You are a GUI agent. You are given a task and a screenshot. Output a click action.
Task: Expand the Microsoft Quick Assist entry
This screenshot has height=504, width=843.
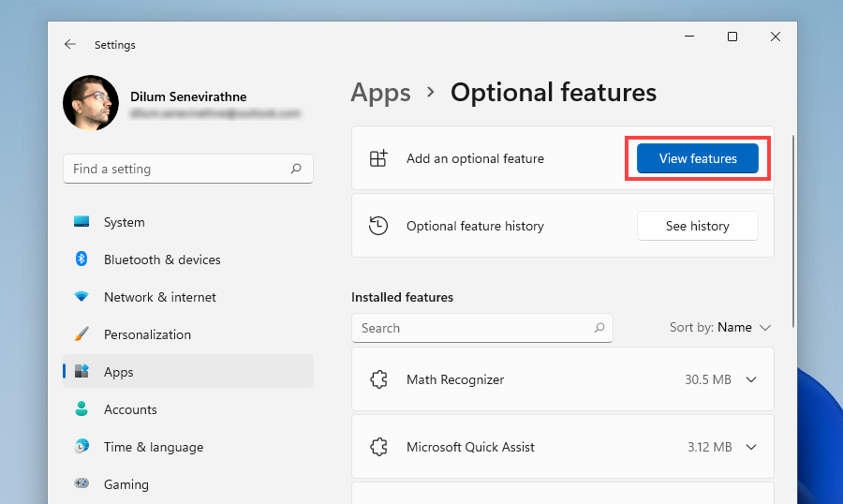[750, 447]
